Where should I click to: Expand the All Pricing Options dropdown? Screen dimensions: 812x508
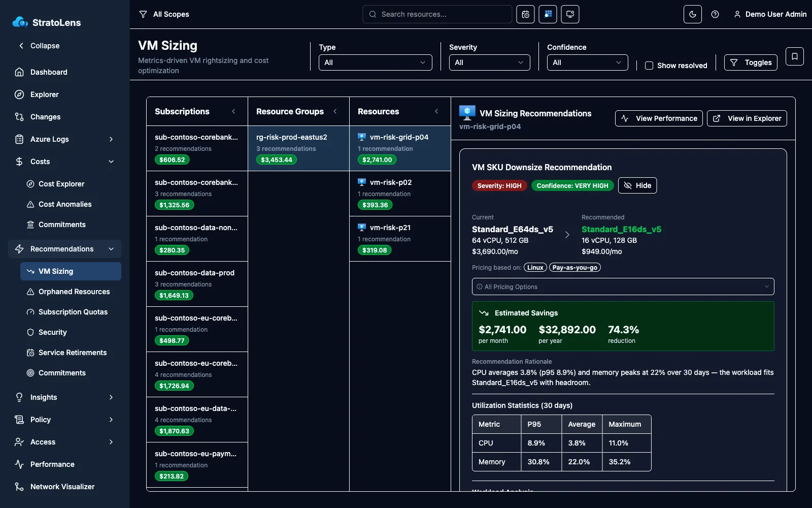(x=623, y=287)
